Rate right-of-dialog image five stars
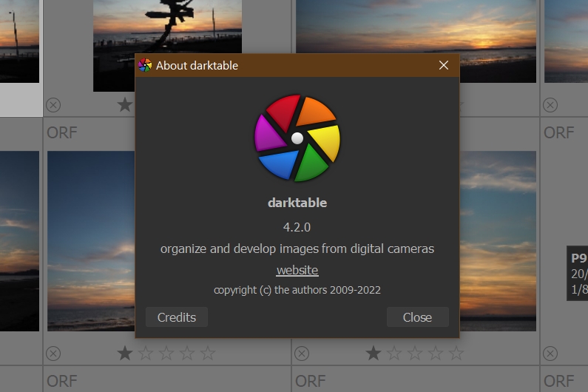The image size is (588, 392). [x=456, y=354]
